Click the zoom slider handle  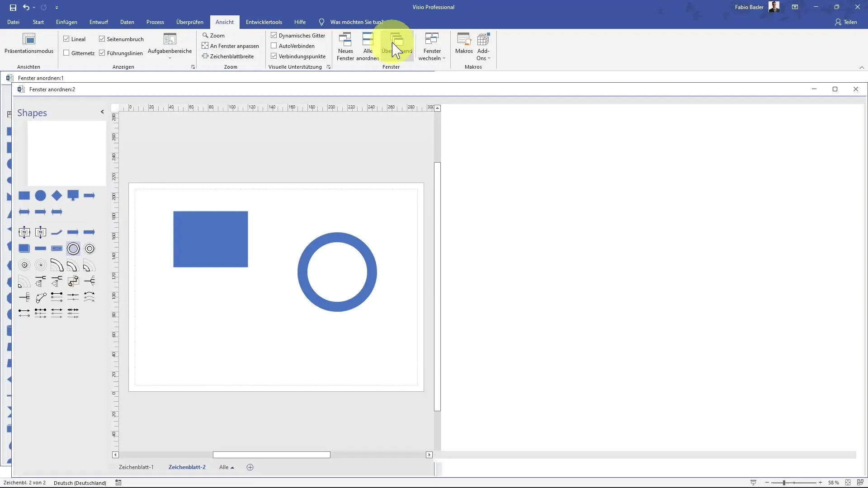(x=784, y=483)
